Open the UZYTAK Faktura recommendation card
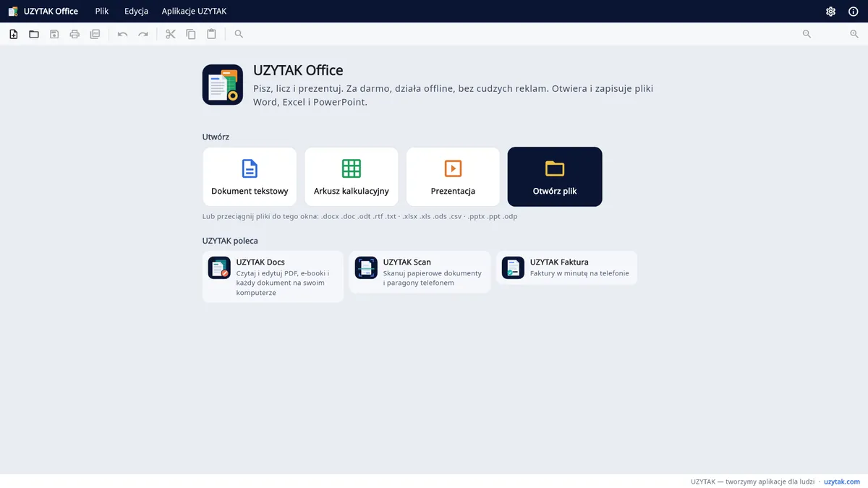 (x=566, y=267)
